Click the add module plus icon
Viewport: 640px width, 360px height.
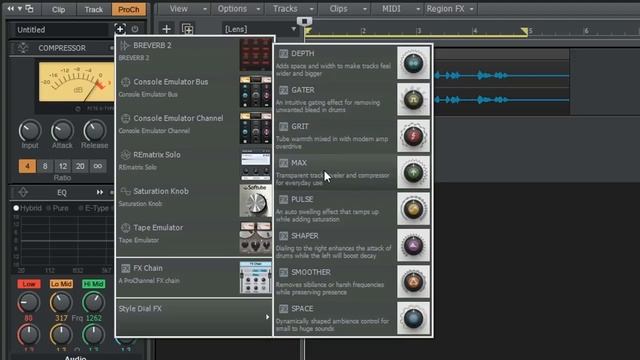tap(120, 29)
